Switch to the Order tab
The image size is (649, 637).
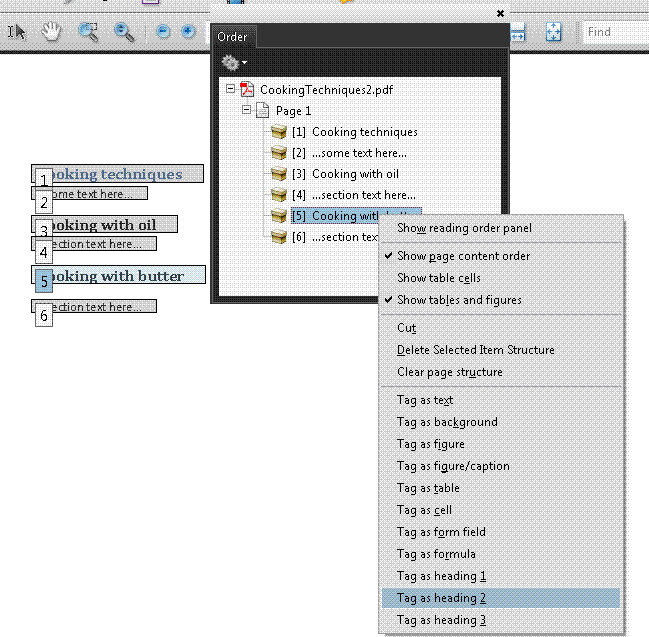[x=233, y=37]
